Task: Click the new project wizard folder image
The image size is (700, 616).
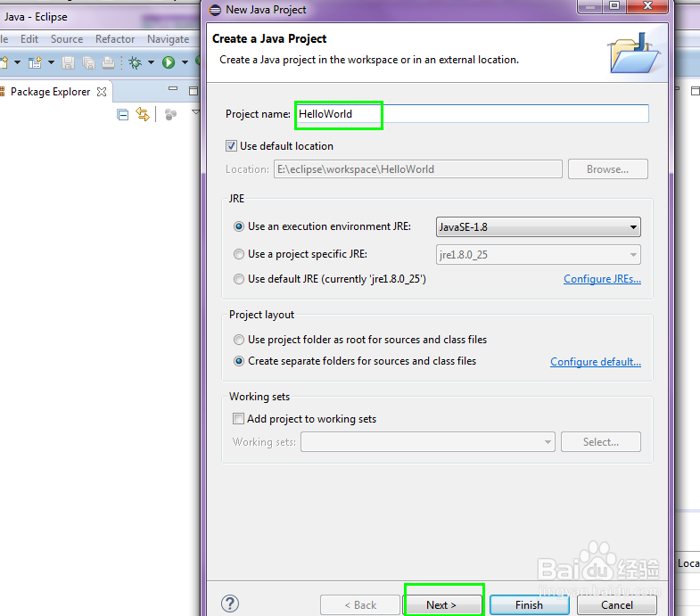Action: [x=634, y=53]
